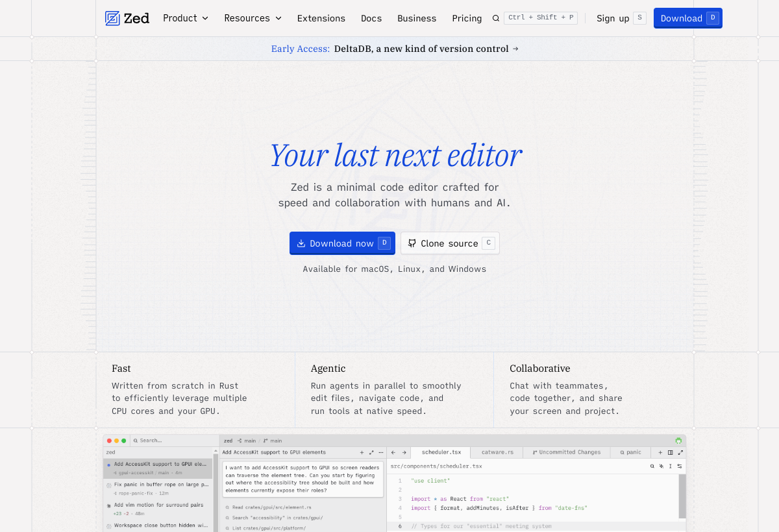Image resolution: width=779 pixels, height=532 pixels.
Task: Click 'Available for macOS, Linux, and Windows' text
Action: pos(395,269)
